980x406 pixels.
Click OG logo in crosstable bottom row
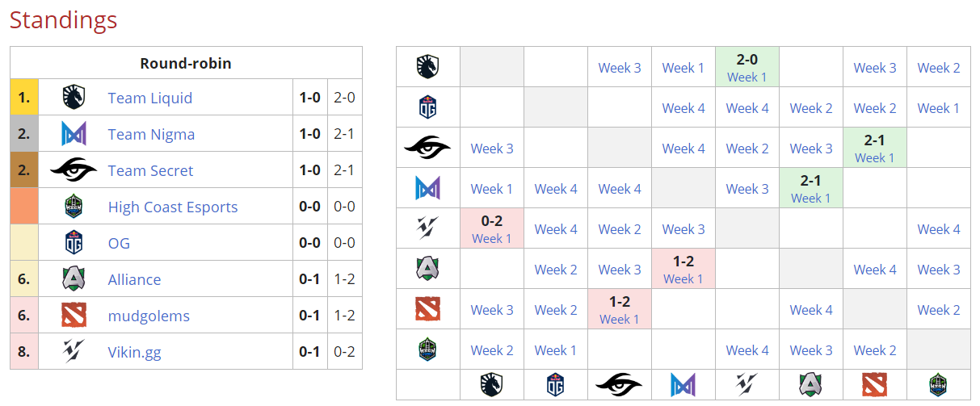[x=555, y=384]
